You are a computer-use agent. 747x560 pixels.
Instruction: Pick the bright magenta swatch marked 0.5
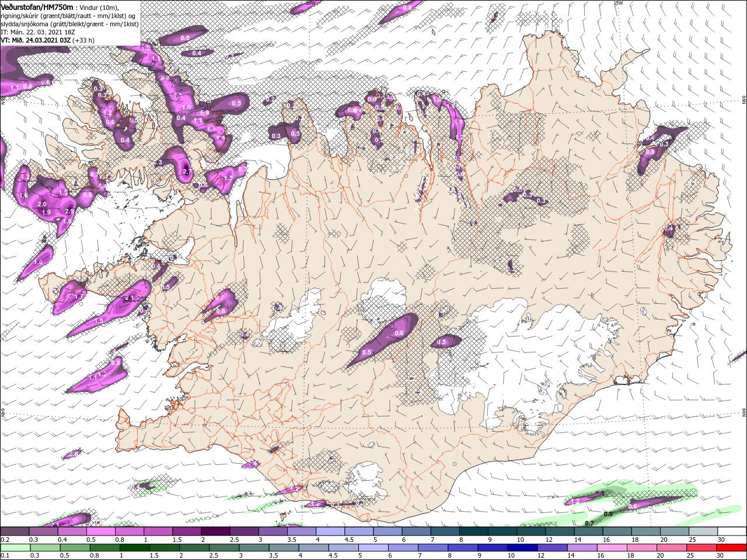(100, 531)
